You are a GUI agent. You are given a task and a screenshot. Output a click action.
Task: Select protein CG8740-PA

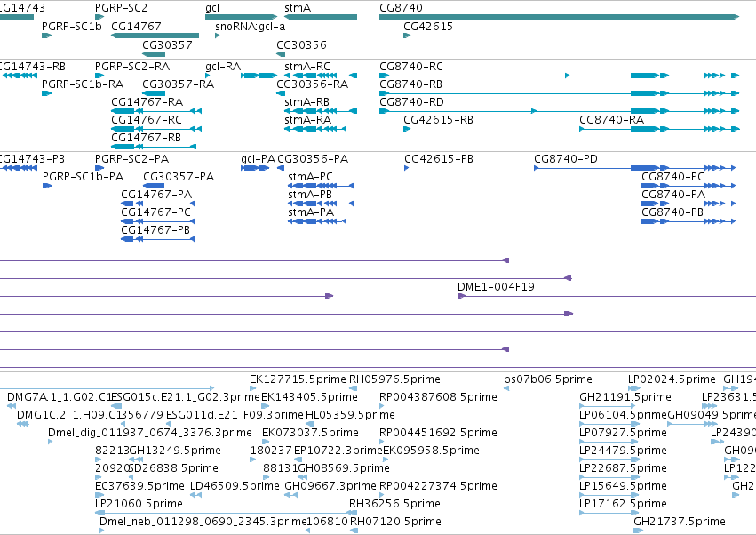click(688, 204)
